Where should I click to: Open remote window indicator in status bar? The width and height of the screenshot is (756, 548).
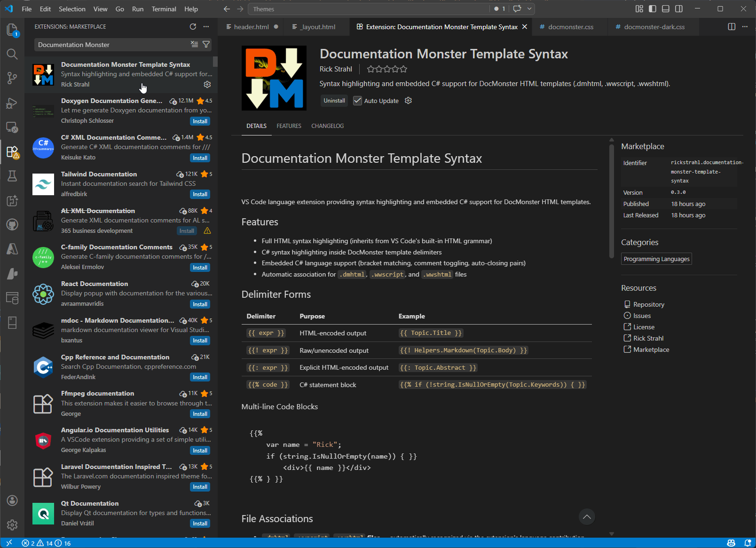(9, 543)
